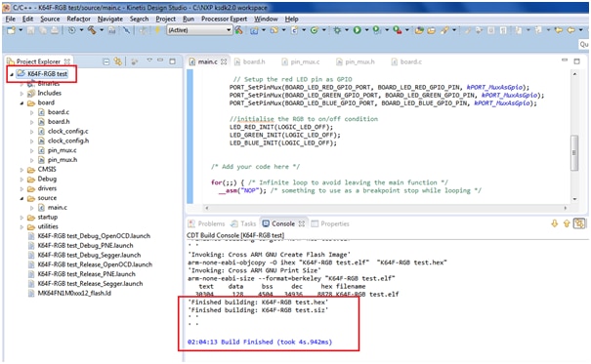
Task: Click the hammer Build icon
Action: [92, 30]
